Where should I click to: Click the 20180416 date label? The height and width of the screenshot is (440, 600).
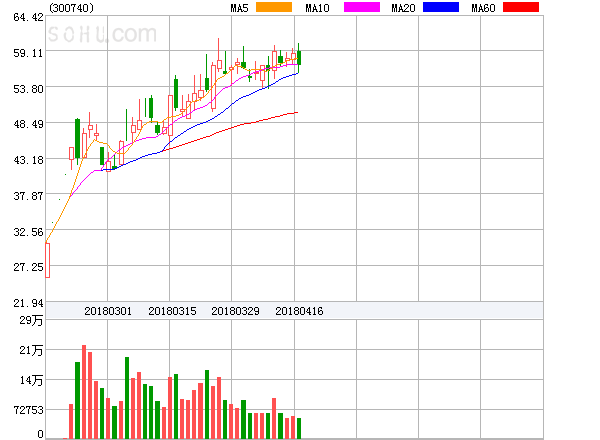point(299,311)
